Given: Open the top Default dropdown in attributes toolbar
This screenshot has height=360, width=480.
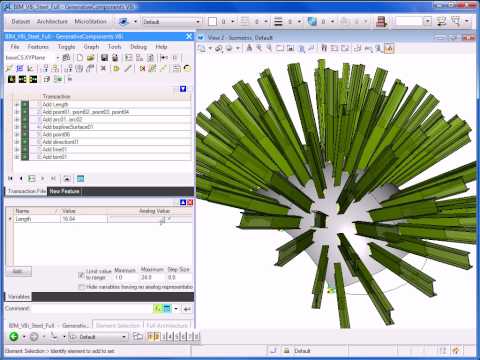Looking at the screenshot, I should pyautogui.click(x=172, y=22).
